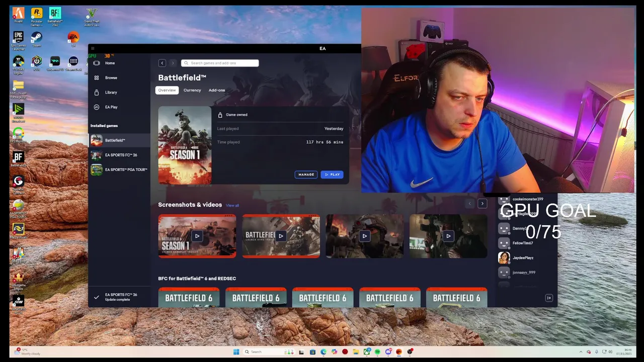Go forward with the right navigation arrow

(x=173, y=63)
